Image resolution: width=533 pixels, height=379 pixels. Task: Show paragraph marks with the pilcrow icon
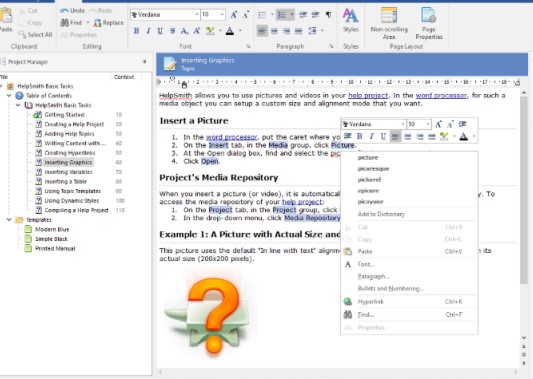tap(328, 15)
